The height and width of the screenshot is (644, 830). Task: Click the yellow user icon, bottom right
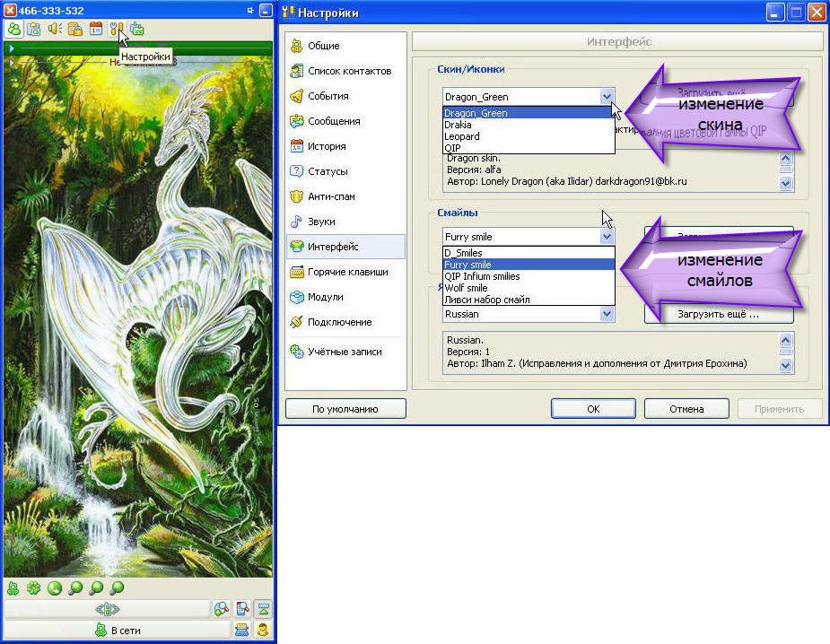263,630
